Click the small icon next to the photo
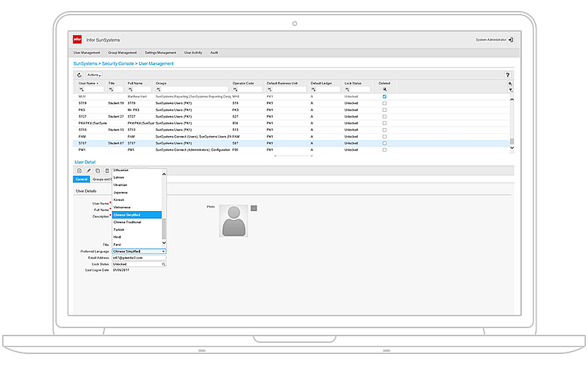This screenshot has width=588, height=365. pos(254,208)
